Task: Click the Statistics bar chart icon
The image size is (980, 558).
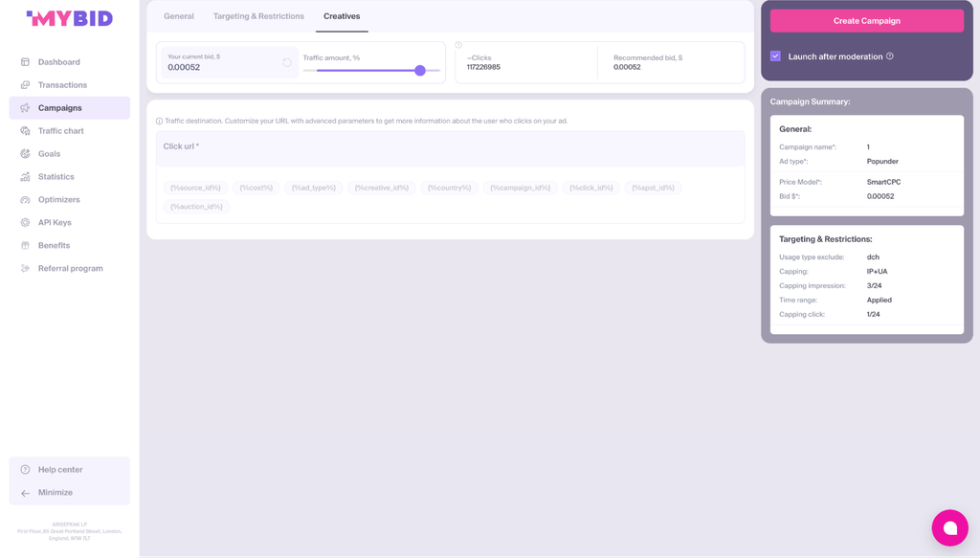Action: [25, 177]
